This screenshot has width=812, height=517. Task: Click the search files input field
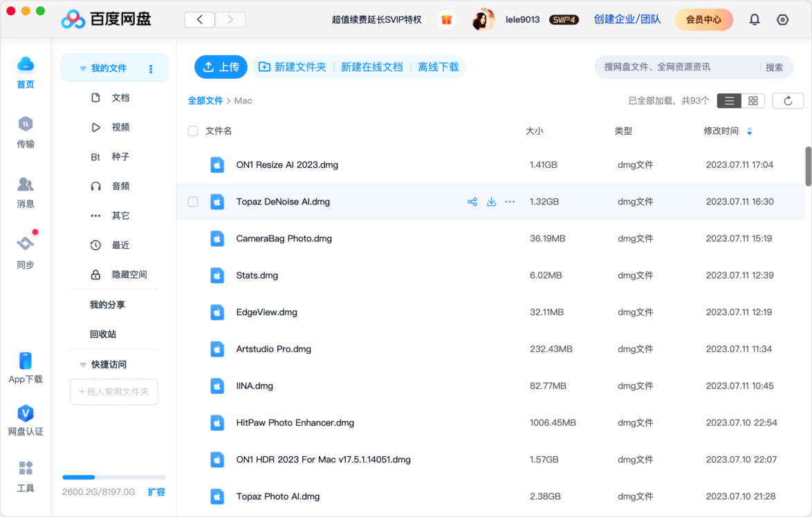(679, 67)
